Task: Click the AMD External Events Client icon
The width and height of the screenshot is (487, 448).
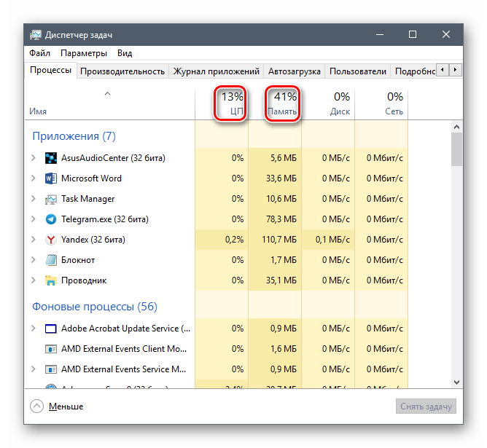Action: tap(51, 349)
